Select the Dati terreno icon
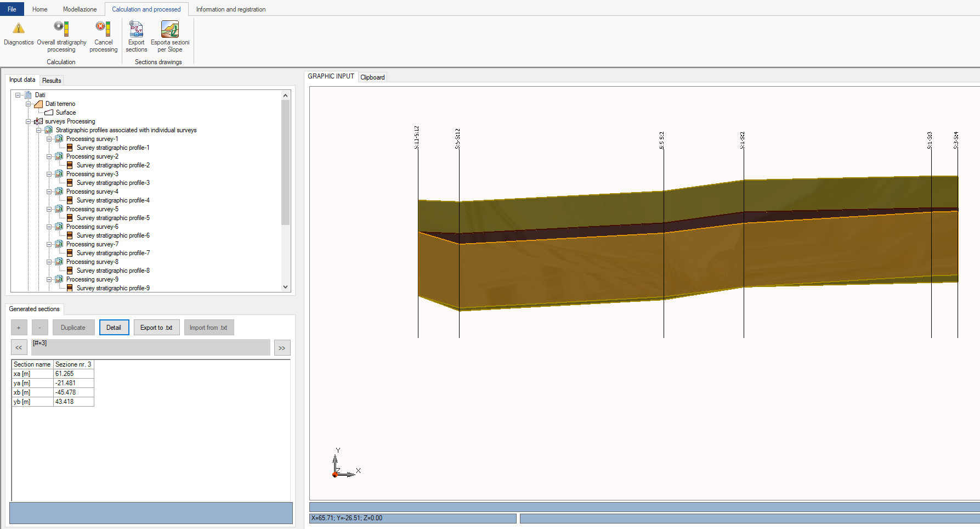 click(38, 104)
